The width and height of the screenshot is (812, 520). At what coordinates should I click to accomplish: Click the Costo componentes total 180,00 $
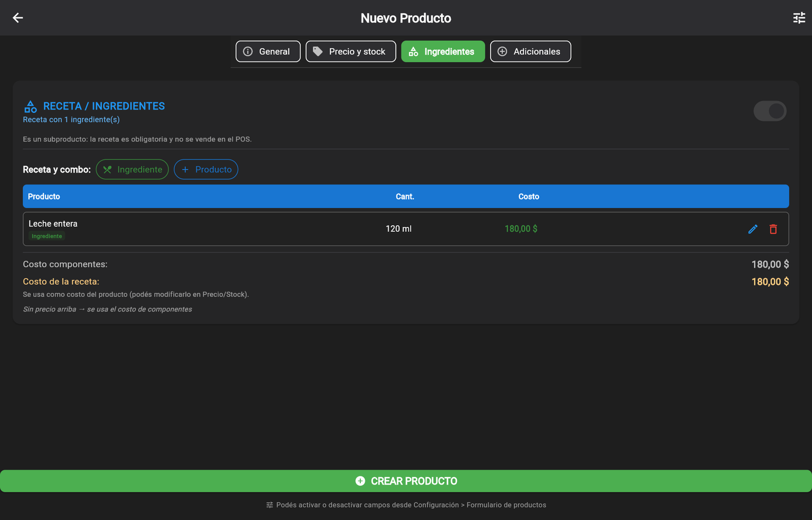[770, 265]
